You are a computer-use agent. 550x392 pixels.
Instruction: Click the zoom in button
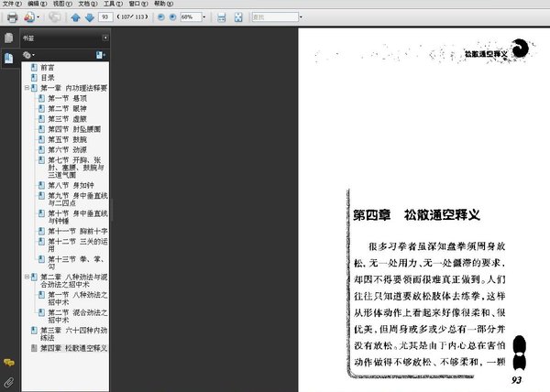click(x=172, y=16)
